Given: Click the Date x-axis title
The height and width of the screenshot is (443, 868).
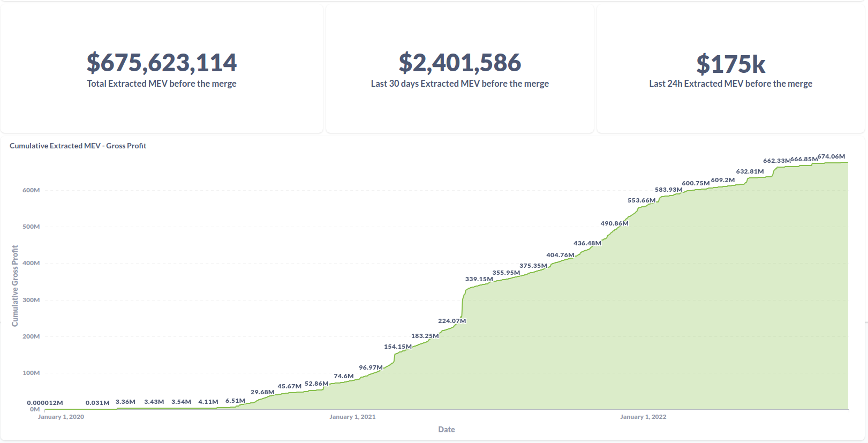Looking at the screenshot, I should (446, 430).
